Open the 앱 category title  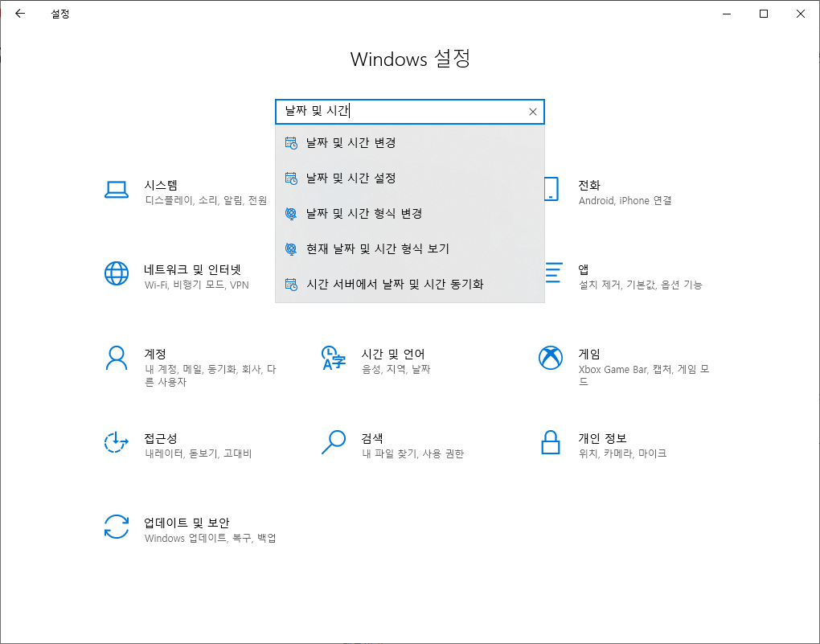coord(584,269)
